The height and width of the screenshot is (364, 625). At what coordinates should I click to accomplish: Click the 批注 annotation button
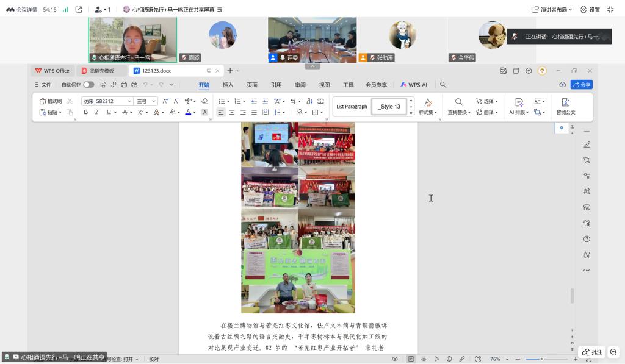[592, 352]
